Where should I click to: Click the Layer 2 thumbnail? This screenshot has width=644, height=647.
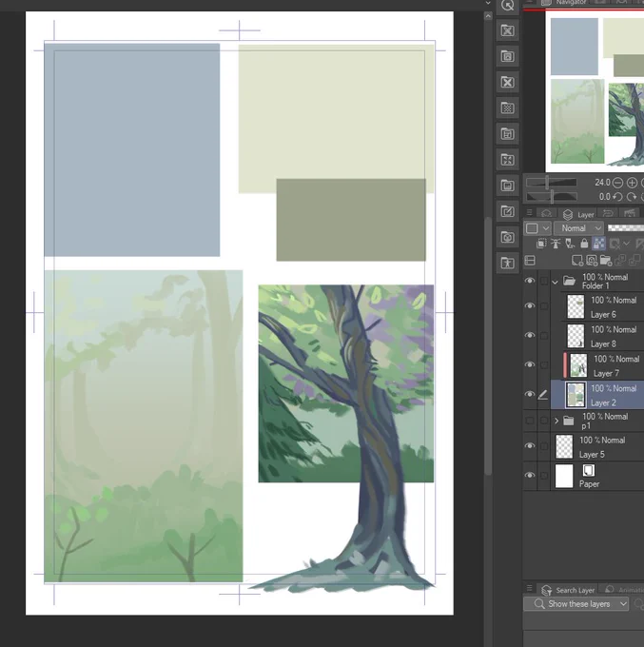click(x=576, y=395)
